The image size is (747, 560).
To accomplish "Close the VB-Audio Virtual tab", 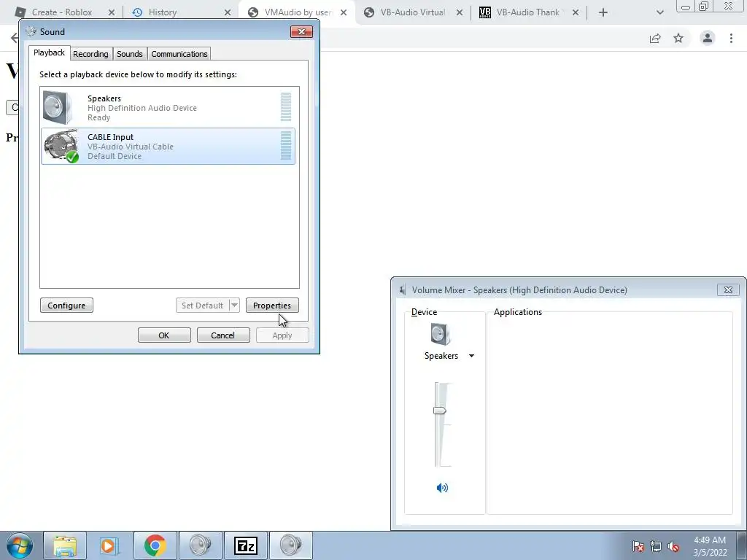I will pyautogui.click(x=460, y=12).
